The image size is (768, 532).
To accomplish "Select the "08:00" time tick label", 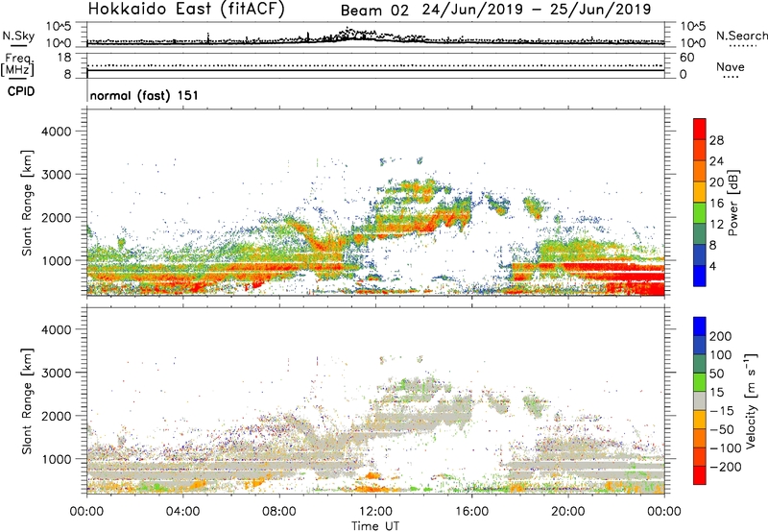I will click(x=279, y=512).
